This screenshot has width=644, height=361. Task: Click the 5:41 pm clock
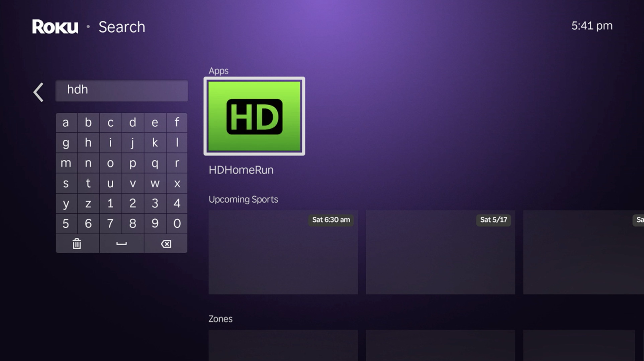[592, 26]
